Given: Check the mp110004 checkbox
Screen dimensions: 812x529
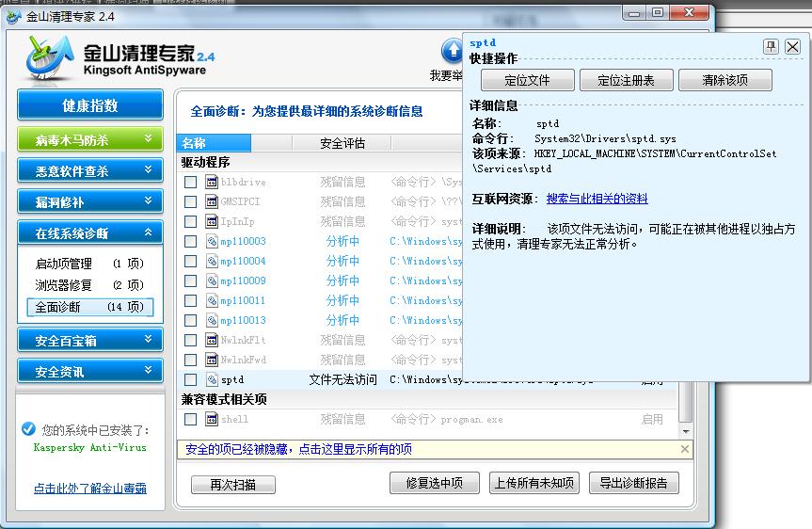Looking at the screenshot, I should (x=191, y=261).
